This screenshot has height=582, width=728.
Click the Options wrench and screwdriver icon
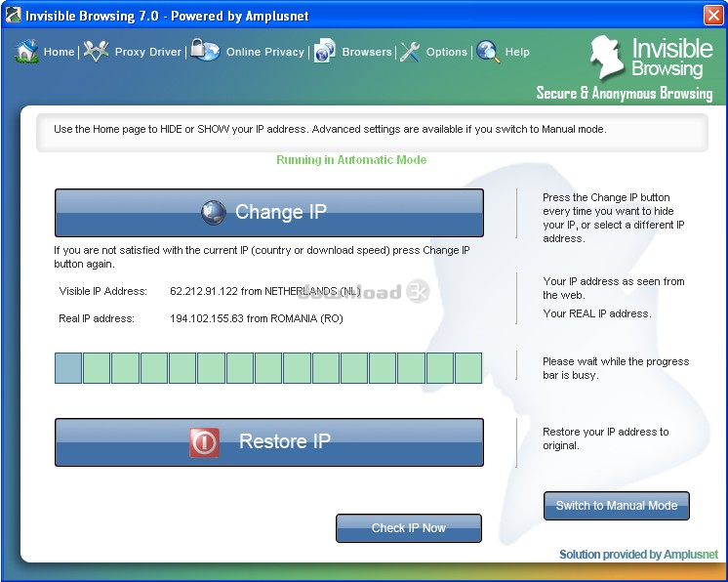point(410,52)
